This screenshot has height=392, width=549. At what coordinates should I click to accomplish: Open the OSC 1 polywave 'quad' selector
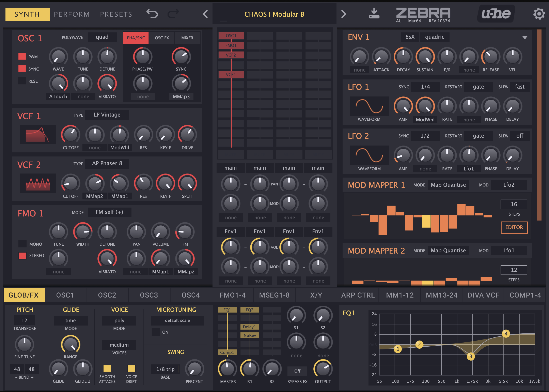102,37
